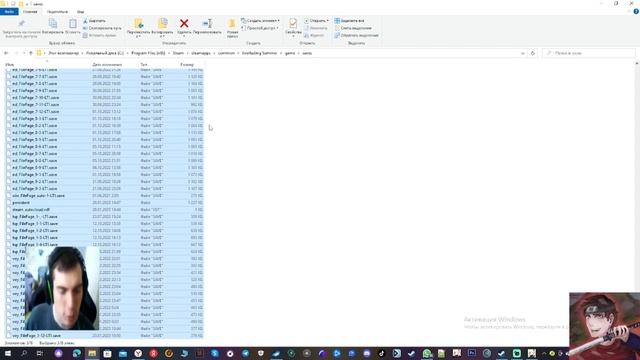The width and height of the screenshot is (640, 360).
Task: Expand the breadcrumb chevron after Program Files (x86)
Action: pos(169,53)
